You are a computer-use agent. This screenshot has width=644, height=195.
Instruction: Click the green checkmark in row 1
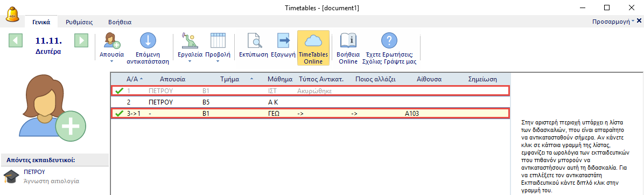(120, 90)
